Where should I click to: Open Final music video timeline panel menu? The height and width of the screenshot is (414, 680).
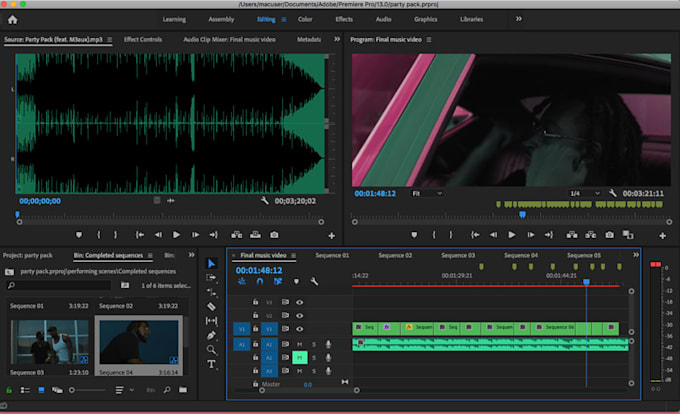coord(294,255)
